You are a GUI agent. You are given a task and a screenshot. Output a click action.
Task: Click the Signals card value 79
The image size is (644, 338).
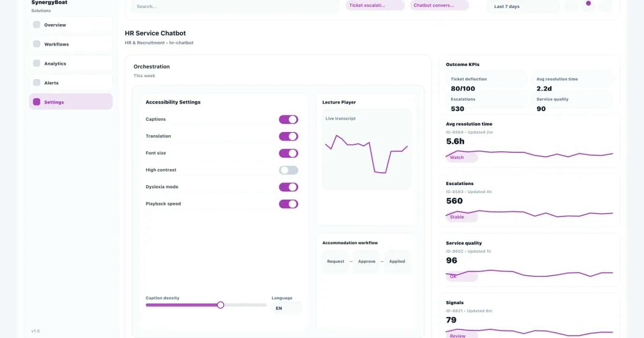pos(451,320)
